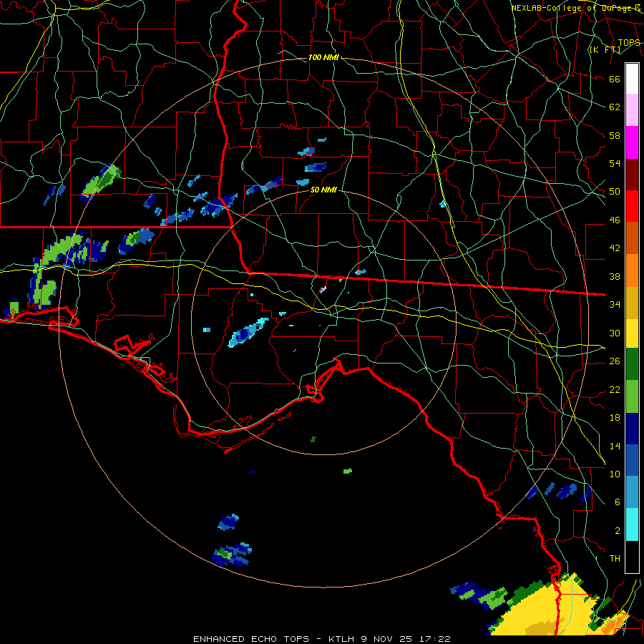
Task: Click the '38' legend value
Action: [x=615, y=276]
